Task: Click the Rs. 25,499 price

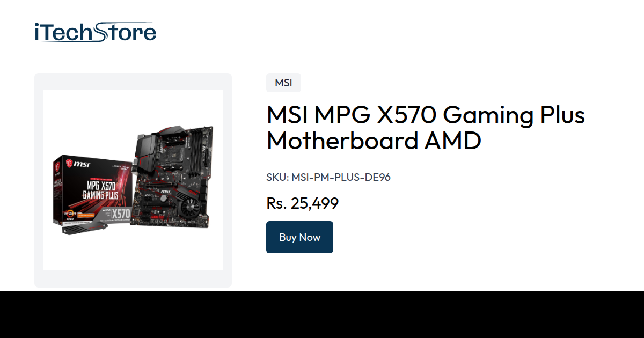Action: (x=302, y=203)
